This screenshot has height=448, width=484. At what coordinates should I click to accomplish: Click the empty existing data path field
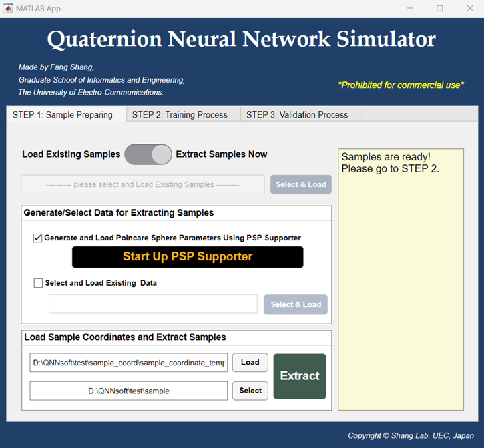point(153,304)
